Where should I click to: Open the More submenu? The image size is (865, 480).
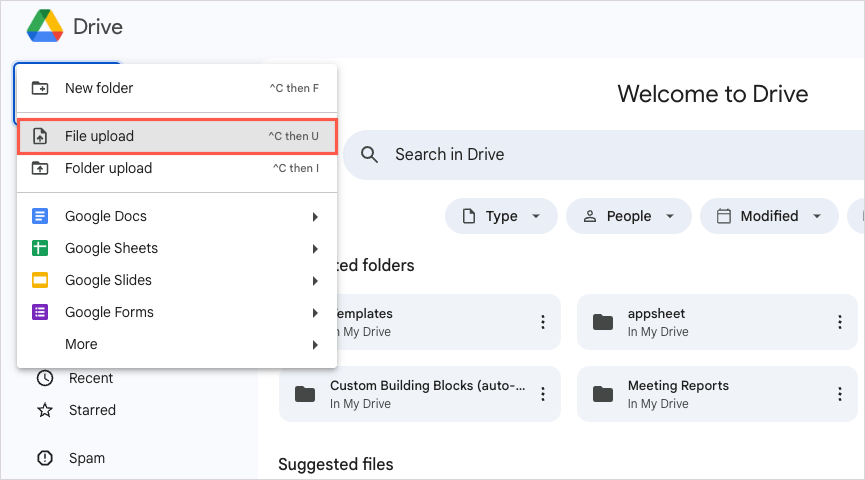click(177, 344)
